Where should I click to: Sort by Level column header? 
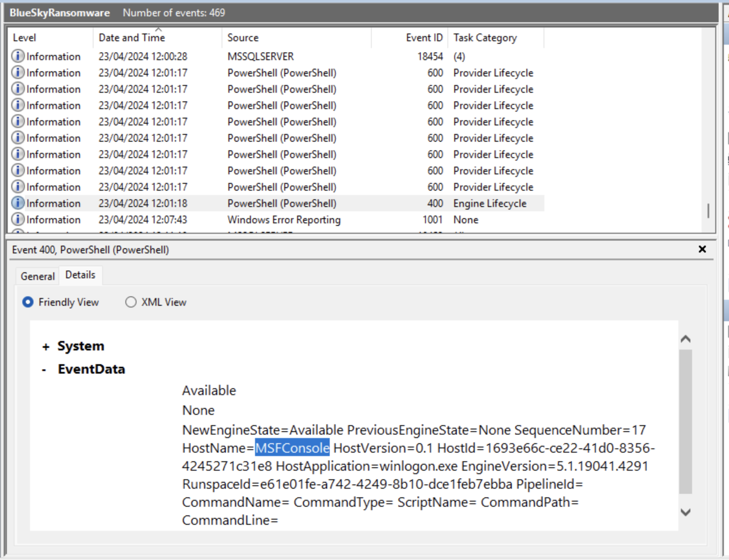coord(50,38)
